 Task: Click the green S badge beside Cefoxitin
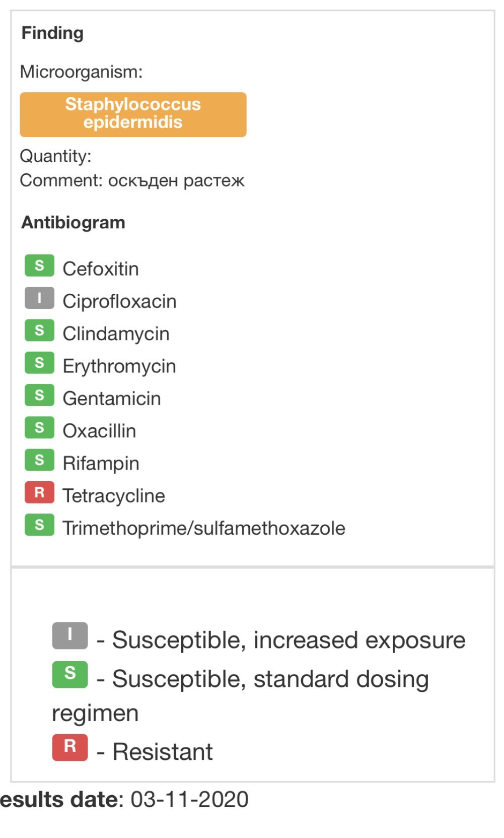point(39,266)
